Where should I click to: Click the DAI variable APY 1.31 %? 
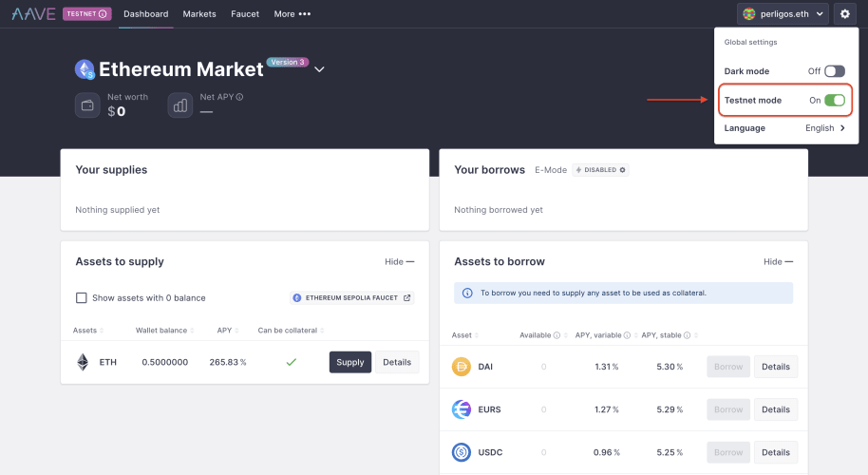(607, 367)
